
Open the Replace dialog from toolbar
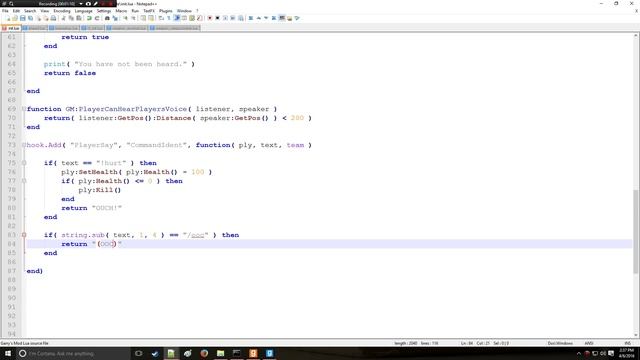pos(115,18)
